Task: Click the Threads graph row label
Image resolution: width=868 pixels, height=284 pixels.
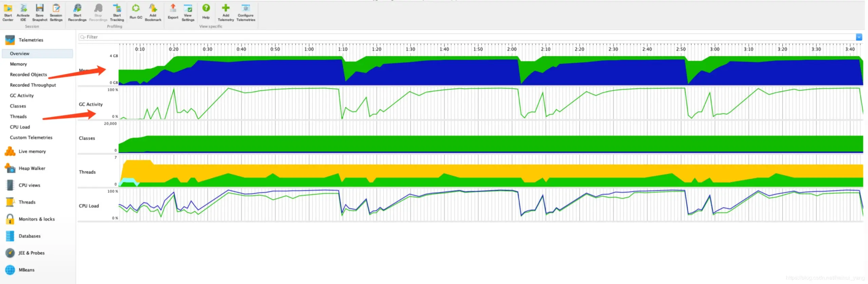Action: click(x=87, y=172)
